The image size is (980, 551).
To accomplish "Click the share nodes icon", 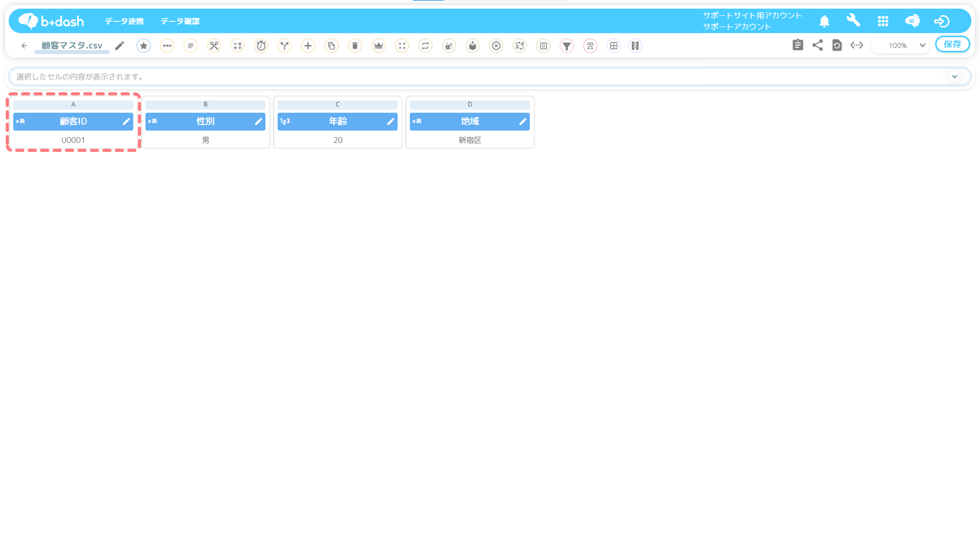I will pos(818,45).
